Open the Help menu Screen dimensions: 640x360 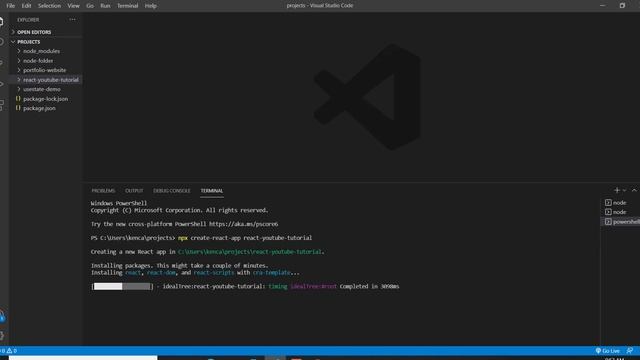click(x=151, y=6)
